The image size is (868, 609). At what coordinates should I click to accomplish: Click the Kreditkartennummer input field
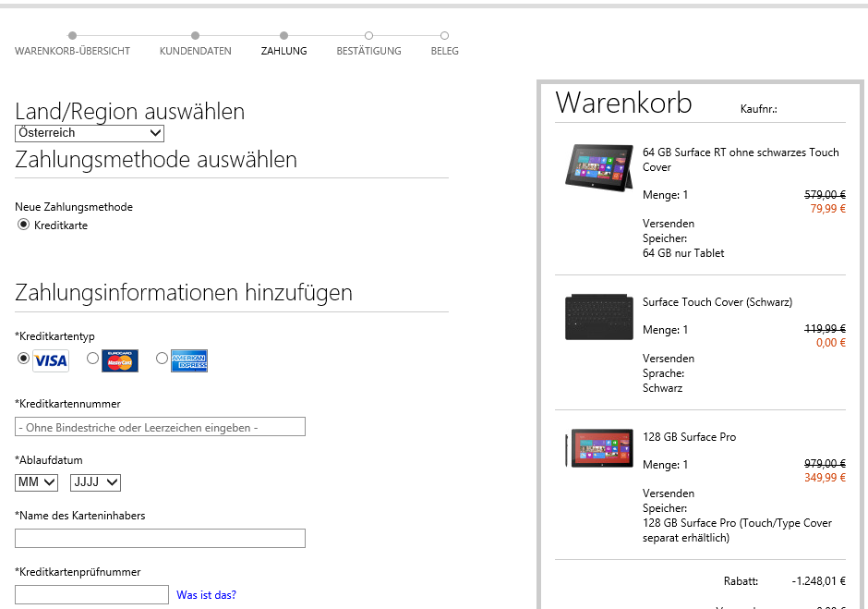pyautogui.click(x=160, y=427)
